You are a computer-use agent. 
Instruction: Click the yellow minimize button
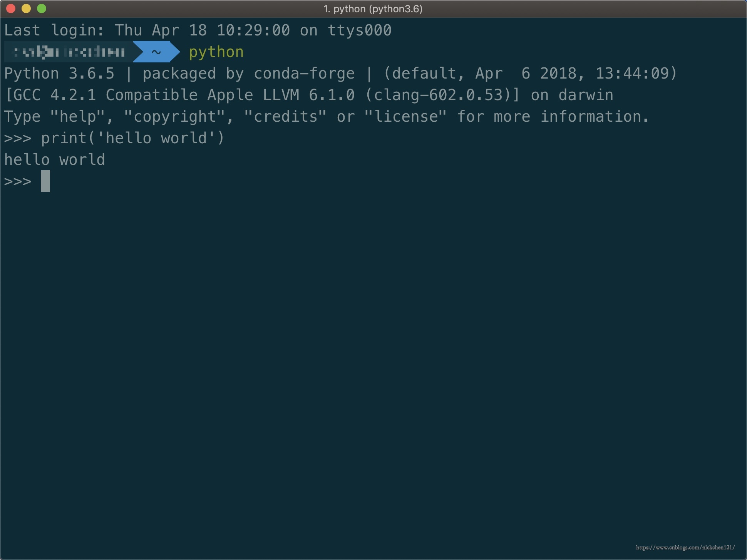(27, 9)
